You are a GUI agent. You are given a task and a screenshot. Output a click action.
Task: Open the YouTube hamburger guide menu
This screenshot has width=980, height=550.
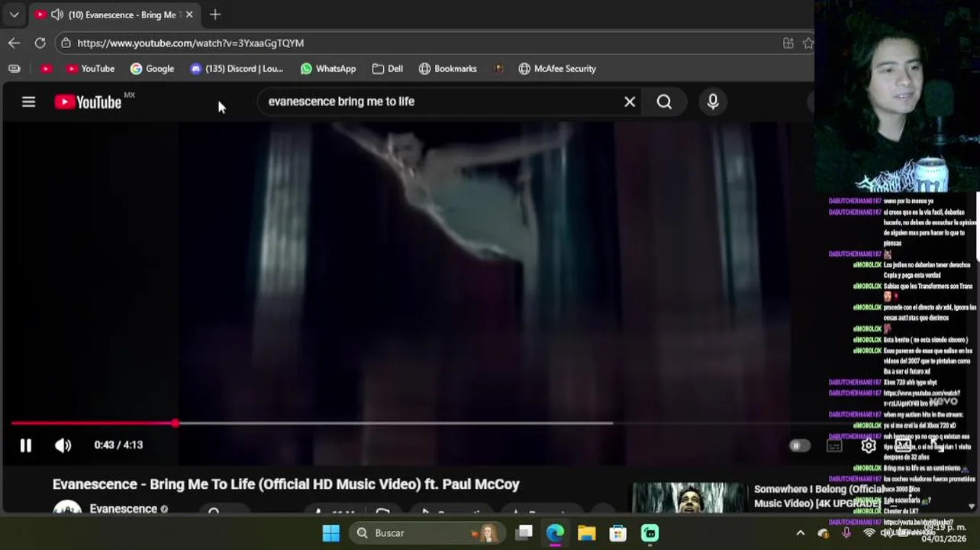point(28,102)
